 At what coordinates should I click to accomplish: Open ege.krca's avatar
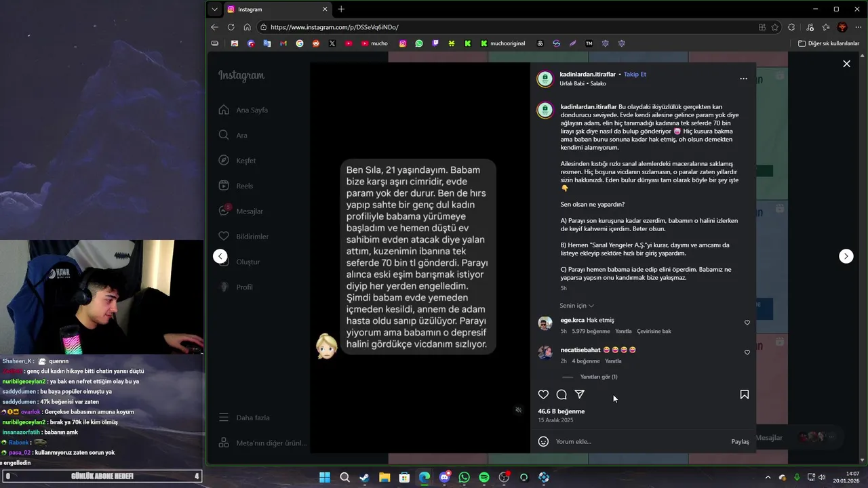(545, 323)
